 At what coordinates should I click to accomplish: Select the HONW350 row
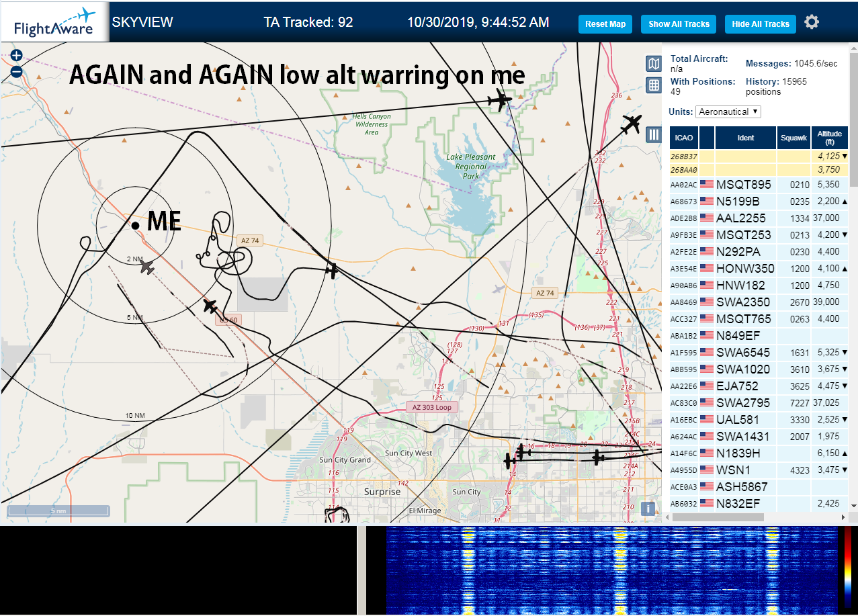(759, 268)
